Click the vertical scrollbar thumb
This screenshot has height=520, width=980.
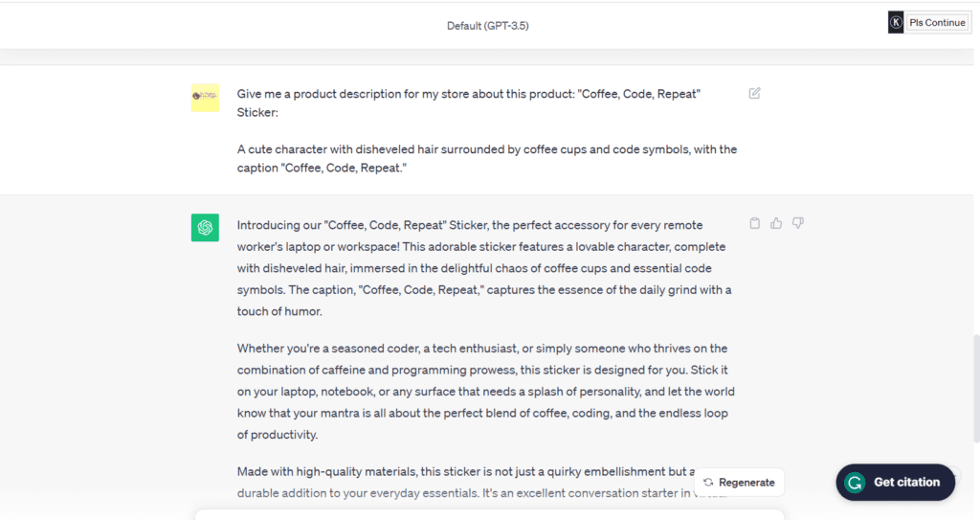click(974, 383)
